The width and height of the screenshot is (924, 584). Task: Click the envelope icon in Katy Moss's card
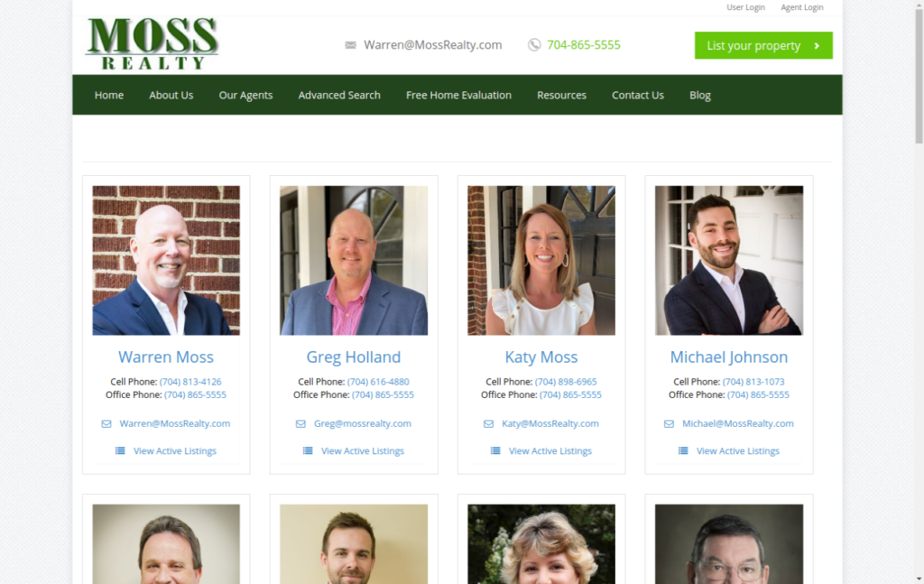488,423
